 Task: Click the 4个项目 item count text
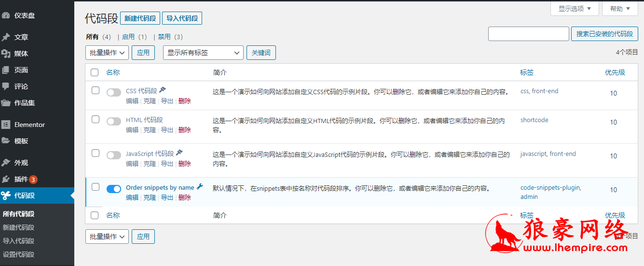pos(627,52)
